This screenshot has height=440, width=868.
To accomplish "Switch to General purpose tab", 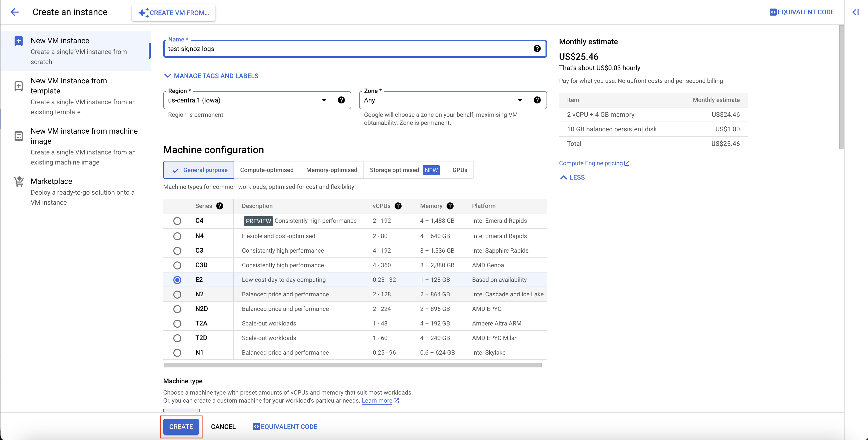I will (199, 170).
